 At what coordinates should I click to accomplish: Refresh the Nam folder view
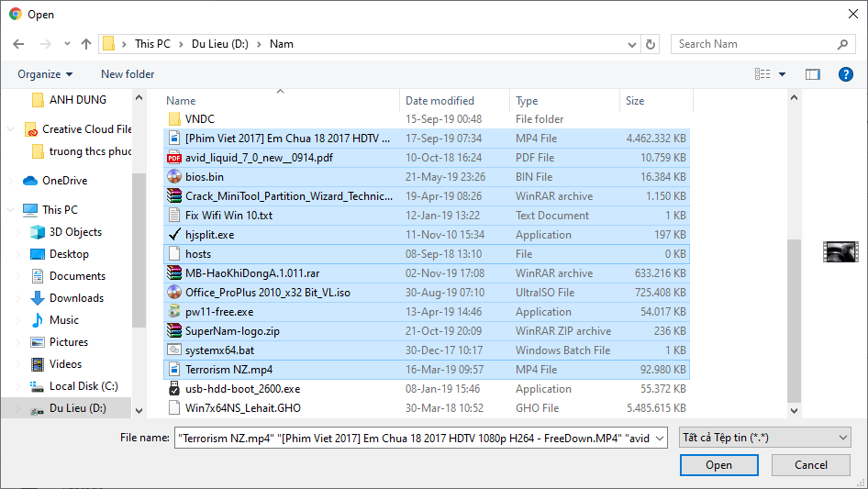coord(651,44)
